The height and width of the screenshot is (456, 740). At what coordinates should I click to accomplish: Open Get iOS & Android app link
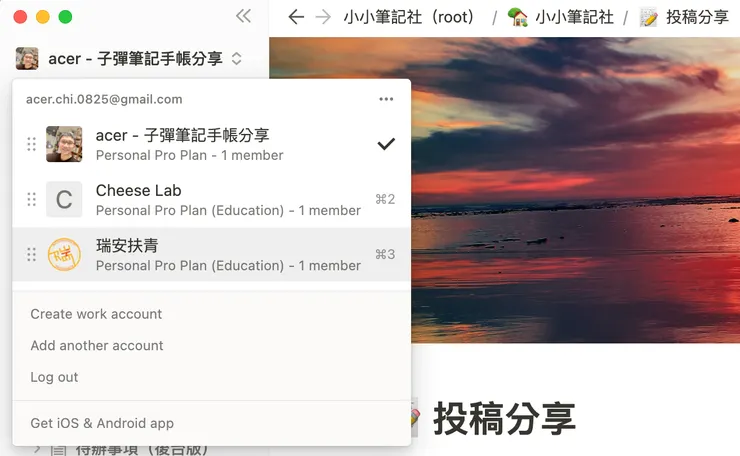(102, 423)
